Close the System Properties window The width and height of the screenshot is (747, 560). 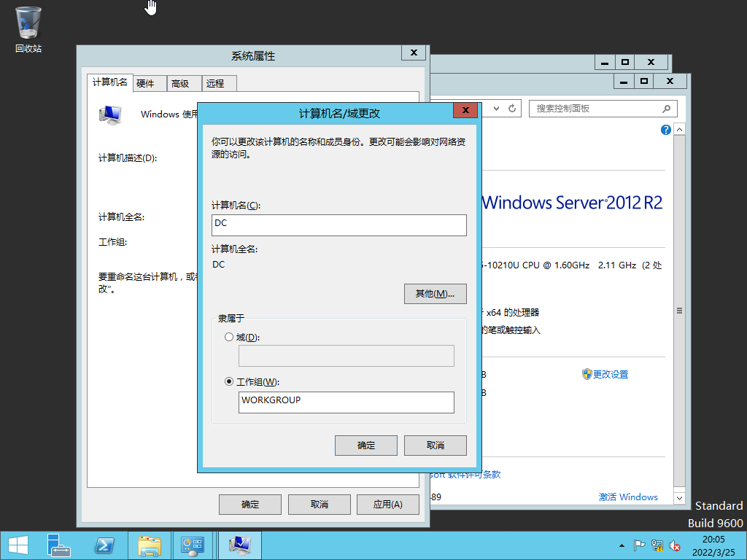coord(414,52)
